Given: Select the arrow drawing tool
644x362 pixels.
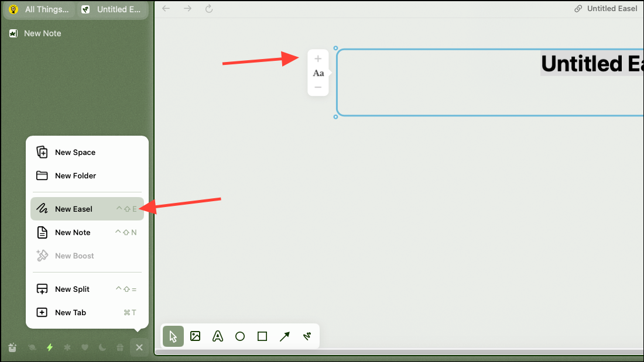Looking at the screenshot, I should click(x=285, y=336).
